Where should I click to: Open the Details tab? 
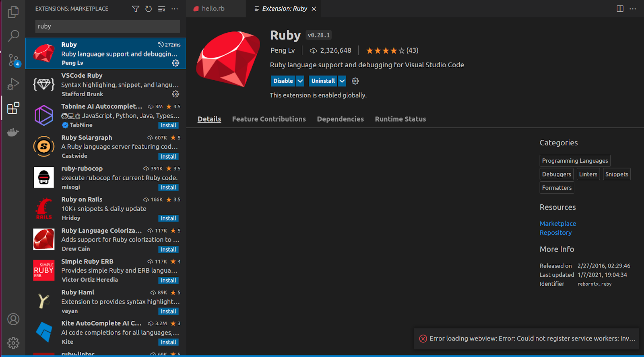point(209,119)
